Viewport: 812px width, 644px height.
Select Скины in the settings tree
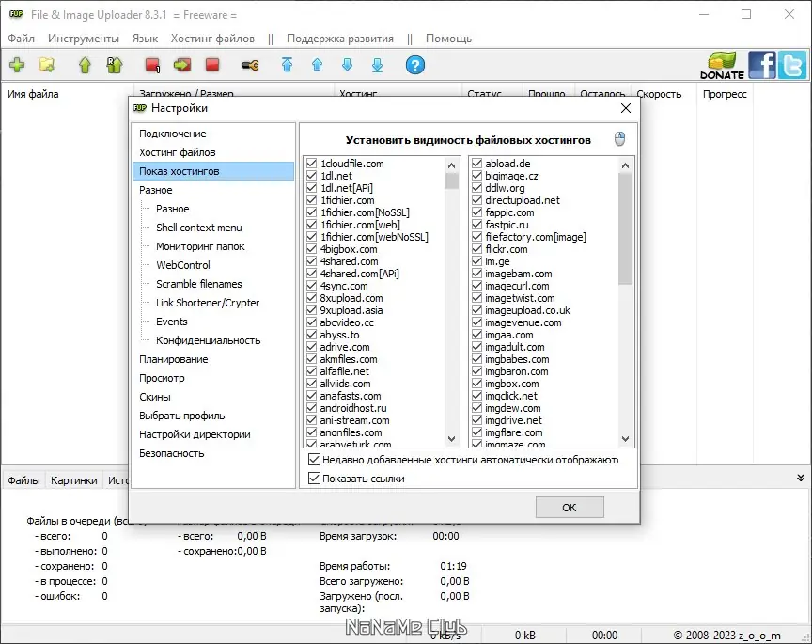click(155, 397)
